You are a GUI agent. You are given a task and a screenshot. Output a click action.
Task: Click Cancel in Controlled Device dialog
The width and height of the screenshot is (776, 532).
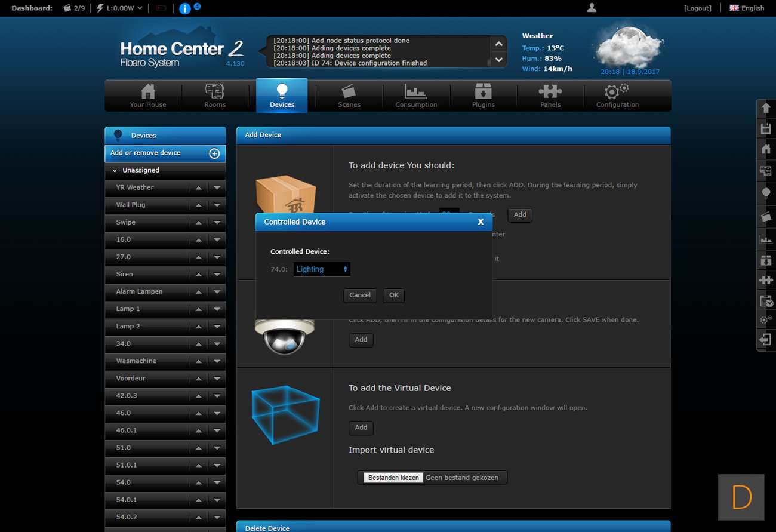(x=360, y=295)
